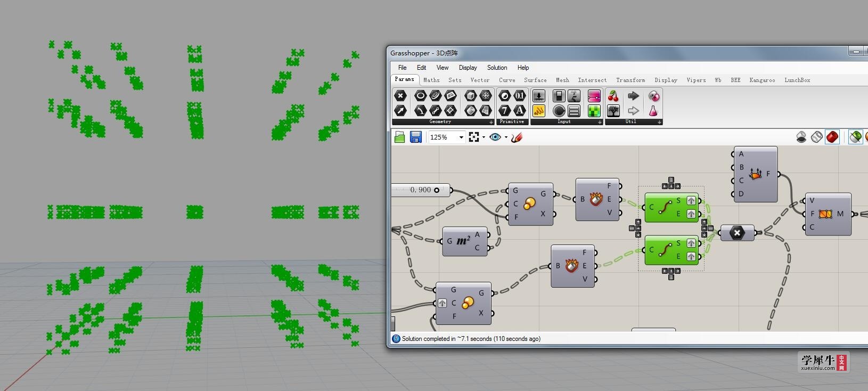
Task: Select the Cherry Picker util icon
Action: click(x=613, y=96)
